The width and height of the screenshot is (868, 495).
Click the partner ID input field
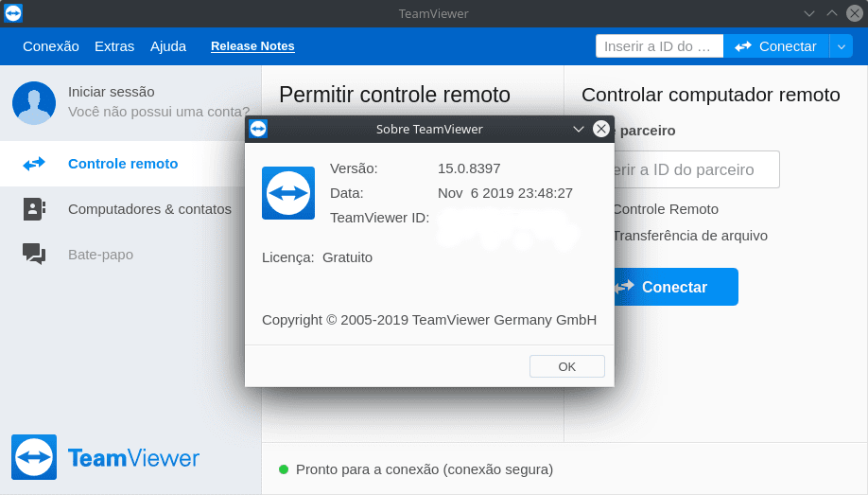[x=697, y=169]
